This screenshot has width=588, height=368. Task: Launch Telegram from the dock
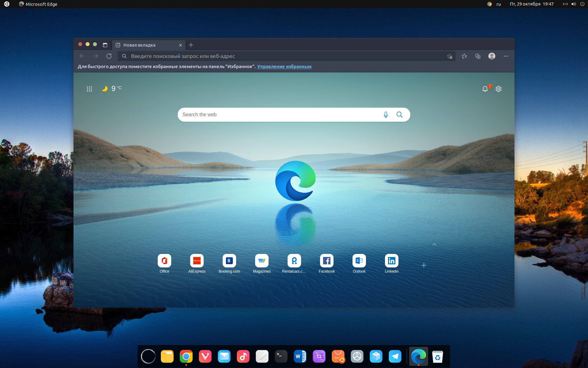[395, 356]
